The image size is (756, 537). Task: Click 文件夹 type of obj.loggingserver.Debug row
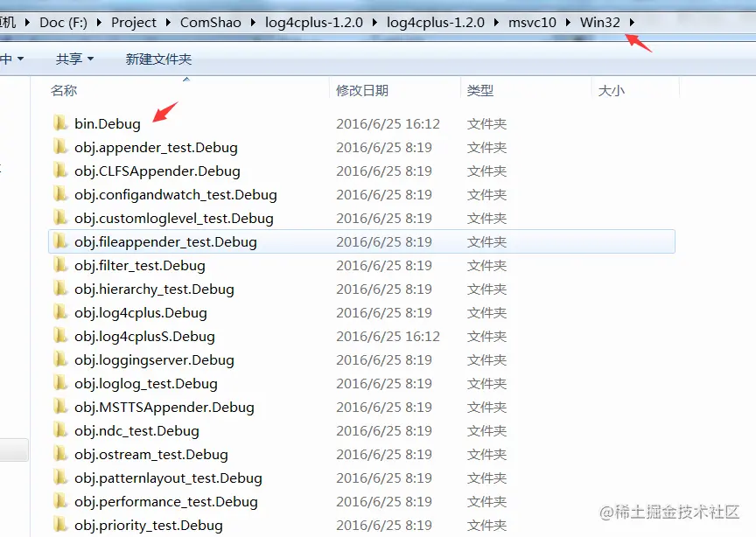click(486, 360)
